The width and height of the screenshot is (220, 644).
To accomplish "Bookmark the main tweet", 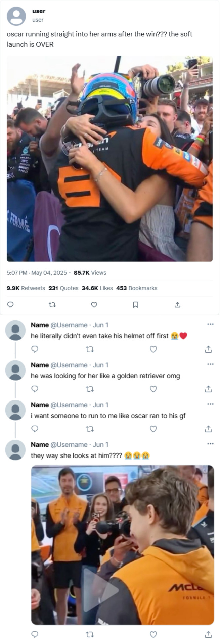I will pos(135,305).
